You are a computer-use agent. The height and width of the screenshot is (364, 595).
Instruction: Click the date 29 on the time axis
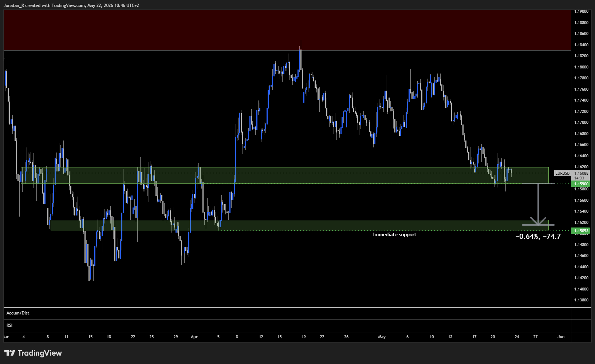[176, 337]
